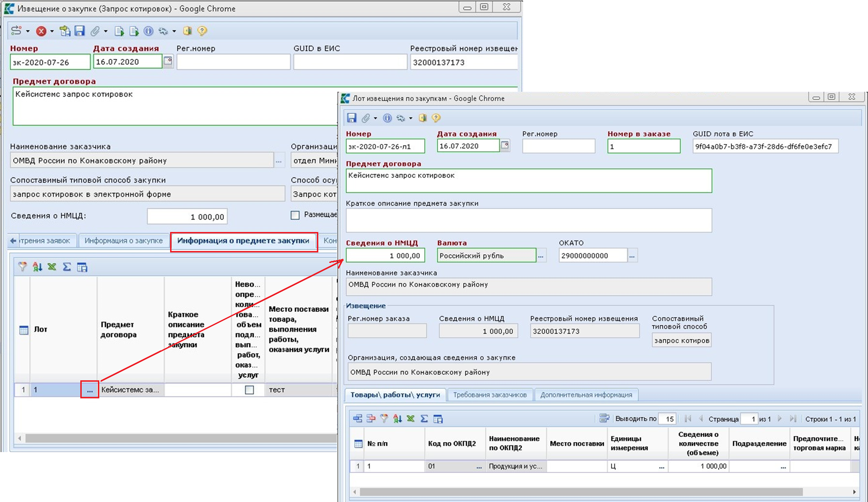Open the calendar next to Дата создания in Извещение
Screen dimensions: 868x502
(168, 61)
